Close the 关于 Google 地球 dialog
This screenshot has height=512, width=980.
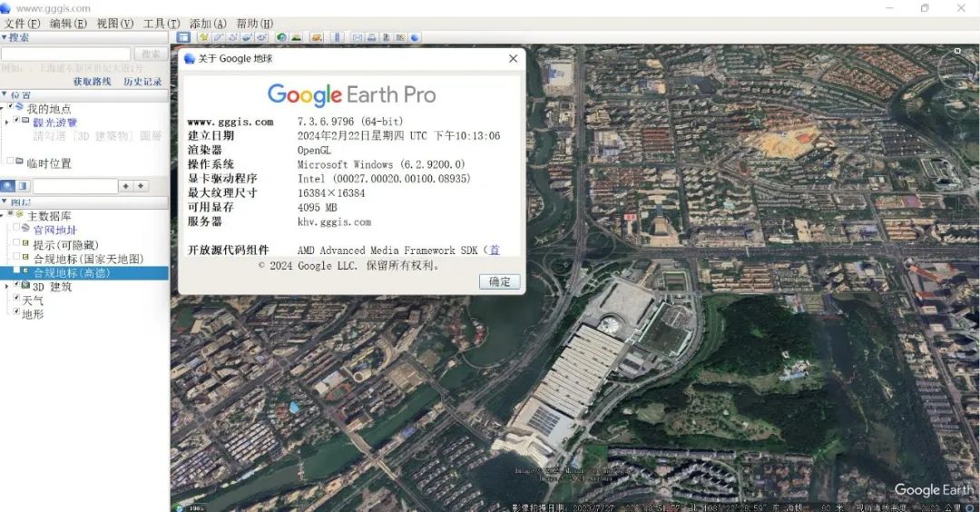click(513, 58)
